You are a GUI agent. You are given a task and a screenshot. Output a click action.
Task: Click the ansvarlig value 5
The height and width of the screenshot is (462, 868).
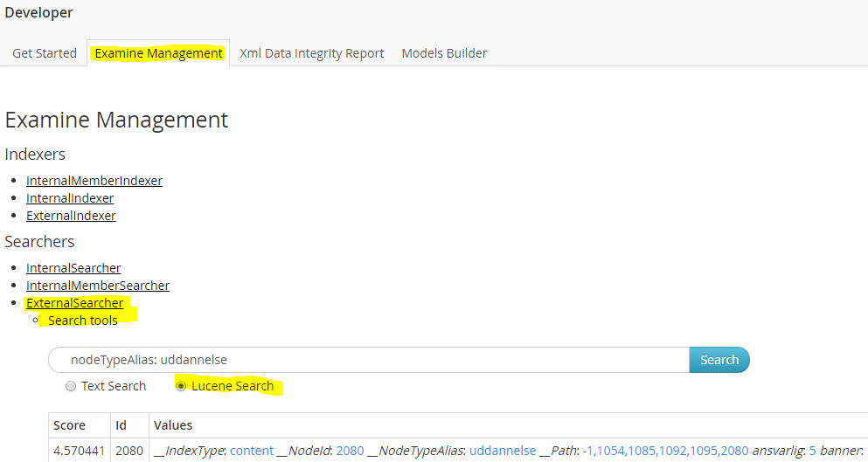click(812, 451)
